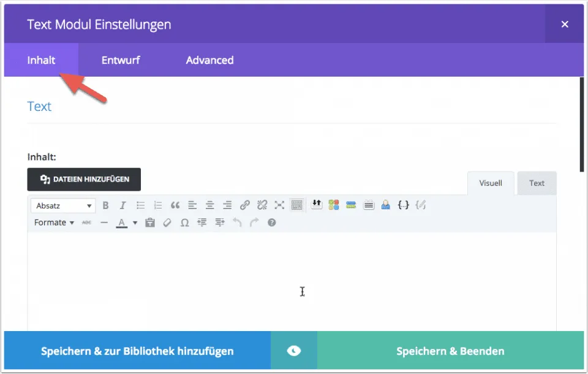Clear formatting with the eraser icon
Image resolution: width=588 pixels, height=374 pixels.
(x=167, y=223)
